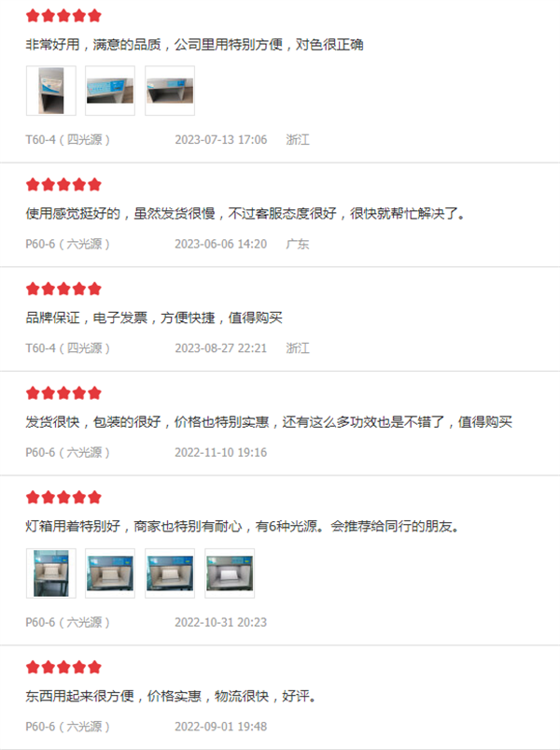Click T60-4（四光源）label dated 2023-07-13
The image size is (560, 750).
click(x=67, y=140)
